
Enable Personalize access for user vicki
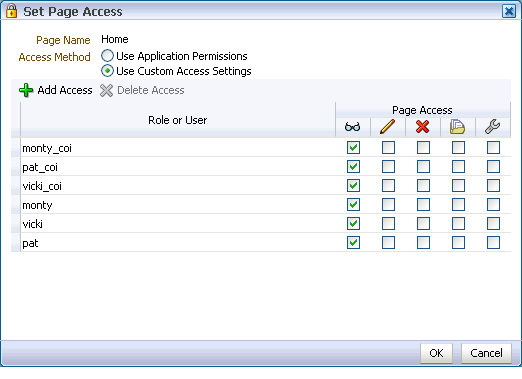coord(458,224)
